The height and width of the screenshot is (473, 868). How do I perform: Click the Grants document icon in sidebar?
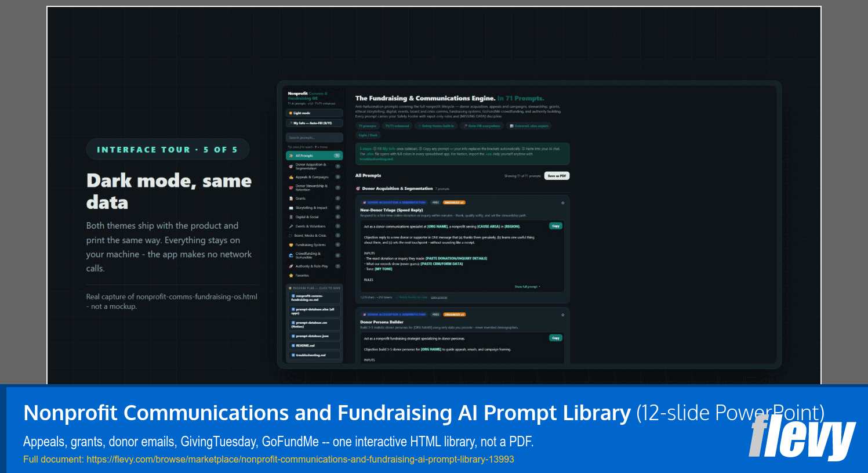coord(290,198)
